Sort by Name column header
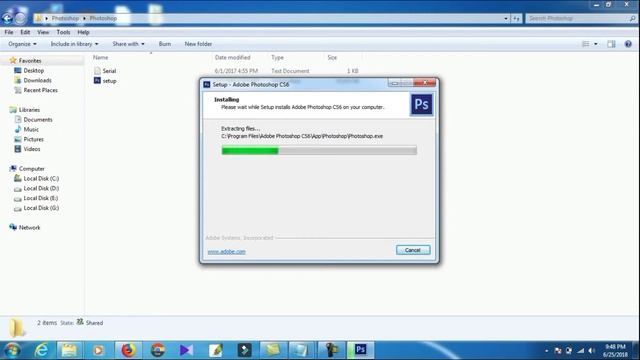Screen dimensions: 640x360 coord(100,58)
